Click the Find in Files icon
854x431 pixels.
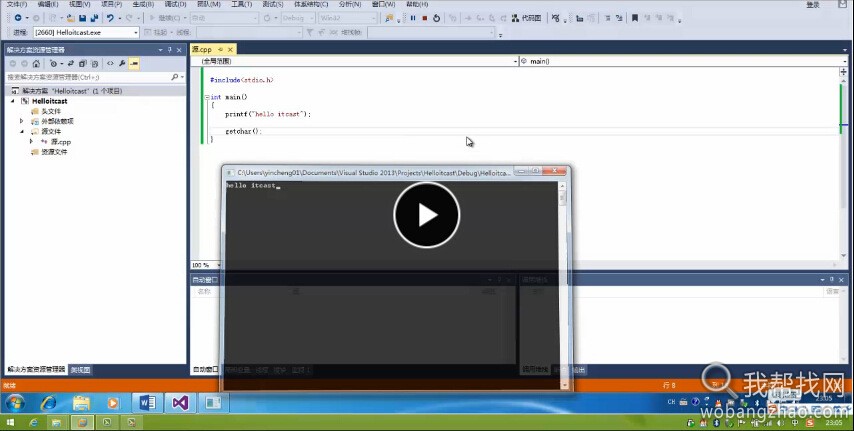[x=389, y=18]
